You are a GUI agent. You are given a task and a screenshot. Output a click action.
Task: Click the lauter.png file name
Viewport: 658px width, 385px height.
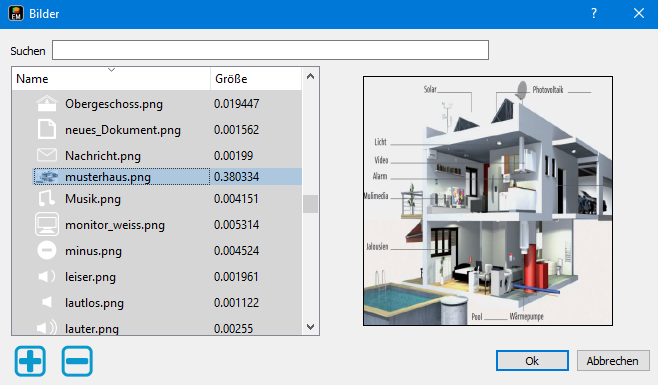click(92, 329)
